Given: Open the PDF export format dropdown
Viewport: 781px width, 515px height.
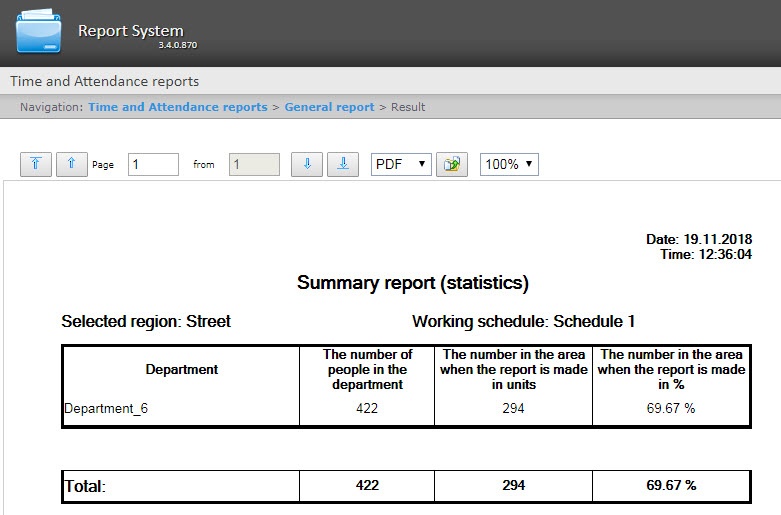Looking at the screenshot, I should pyautogui.click(x=400, y=164).
